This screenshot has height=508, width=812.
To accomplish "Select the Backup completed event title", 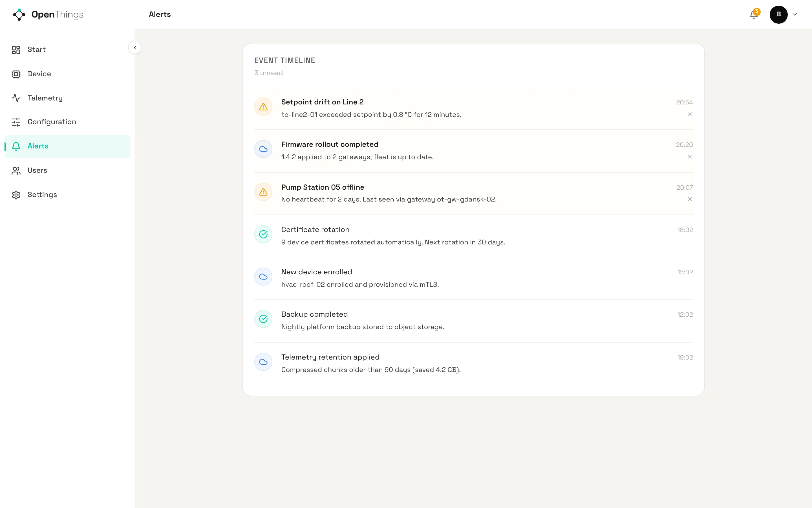I will click(314, 314).
